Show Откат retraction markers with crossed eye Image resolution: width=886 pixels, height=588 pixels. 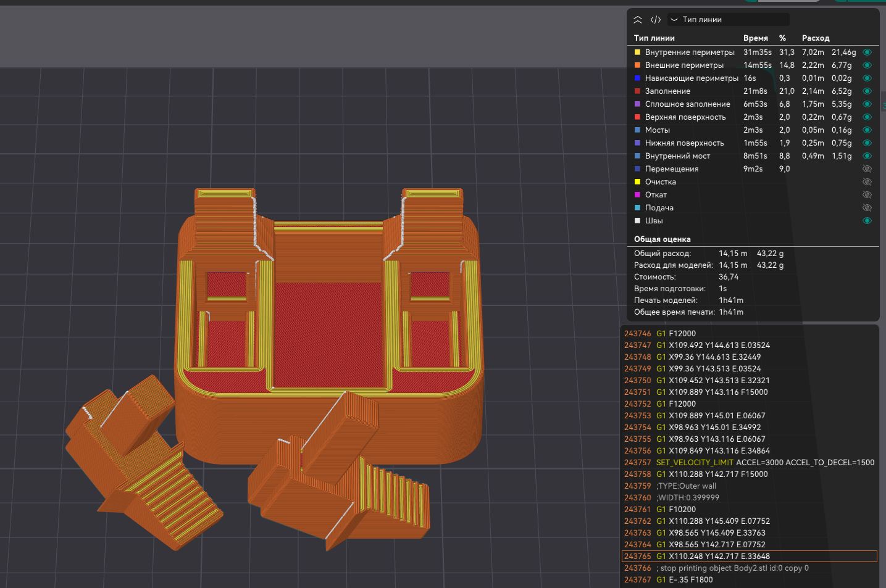pyautogui.click(x=867, y=195)
